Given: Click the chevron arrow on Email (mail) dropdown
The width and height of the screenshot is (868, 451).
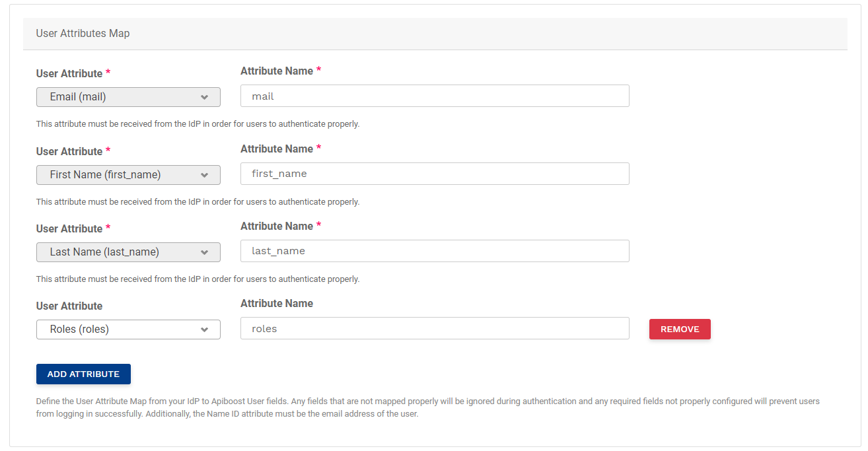Looking at the screenshot, I should click(x=204, y=97).
